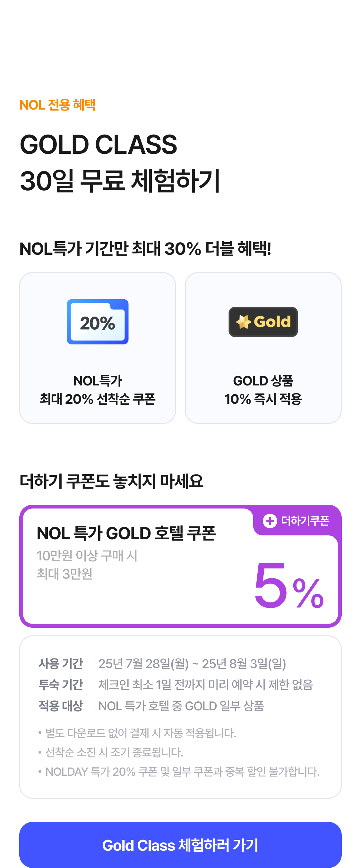
Task: Select the NOL 특가 GOLD 호텔 쿠폰 title
Action: (x=126, y=533)
